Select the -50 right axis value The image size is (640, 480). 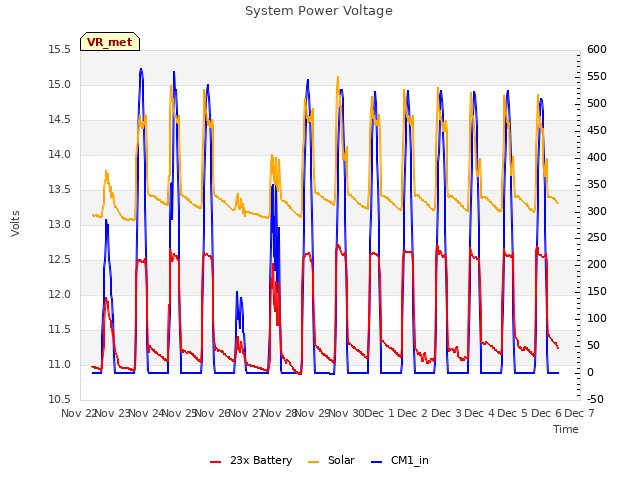(x=595, y=400)
